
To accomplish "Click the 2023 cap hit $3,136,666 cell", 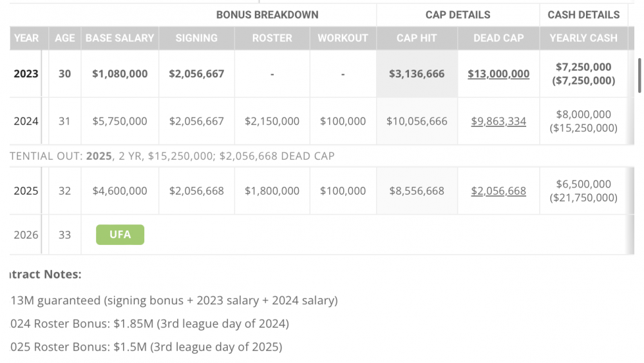I will click(x=417, y=74).
